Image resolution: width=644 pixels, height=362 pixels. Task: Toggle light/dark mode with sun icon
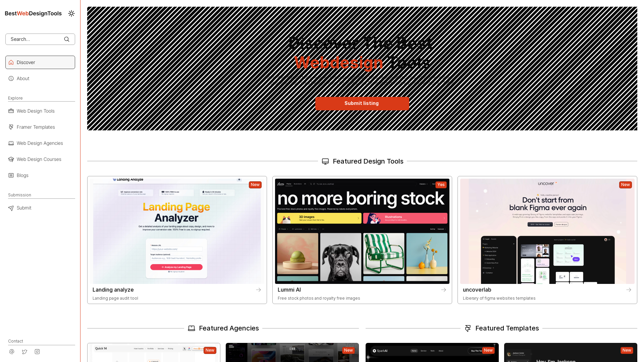click(71, 13)
